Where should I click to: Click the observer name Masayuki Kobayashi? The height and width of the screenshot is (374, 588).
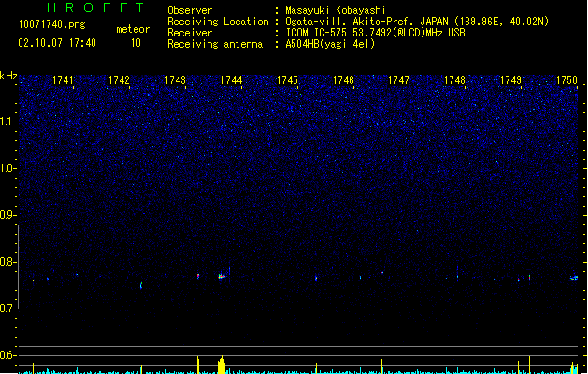[336, 10]
